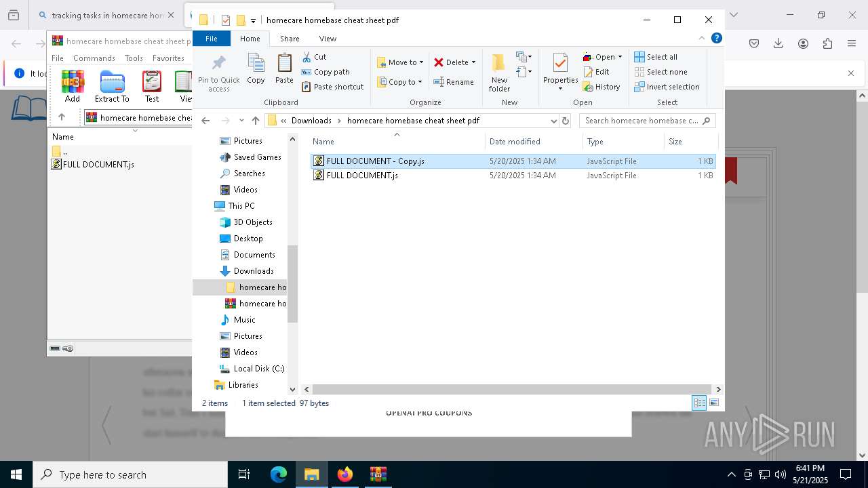Screen dimensions: 868x488
Task: Click the red Delete button
Action: pos(451,62)
